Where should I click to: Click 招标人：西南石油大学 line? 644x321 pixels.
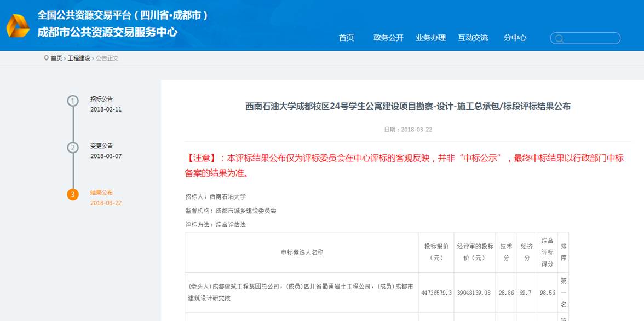(x=216, y=197)
